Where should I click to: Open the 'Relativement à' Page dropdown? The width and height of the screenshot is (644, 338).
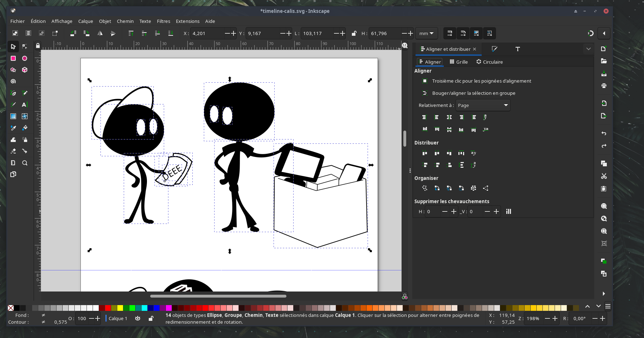point(483,105)
